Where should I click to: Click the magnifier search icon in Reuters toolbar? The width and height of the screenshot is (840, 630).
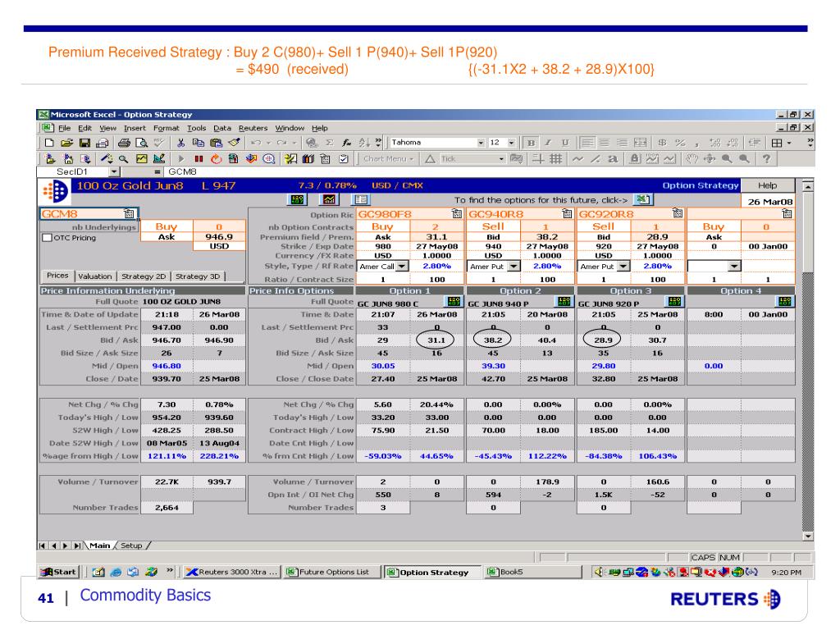[x=123, y=158]
